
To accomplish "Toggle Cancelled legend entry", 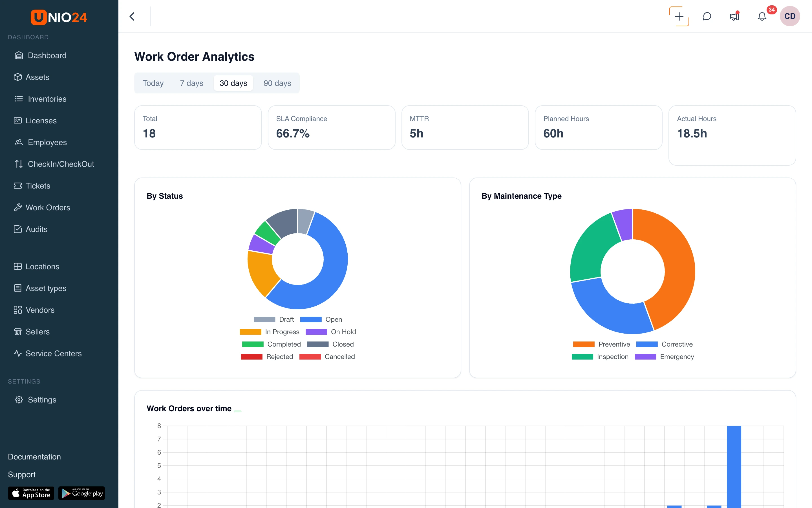I will (x=327, y=356).
